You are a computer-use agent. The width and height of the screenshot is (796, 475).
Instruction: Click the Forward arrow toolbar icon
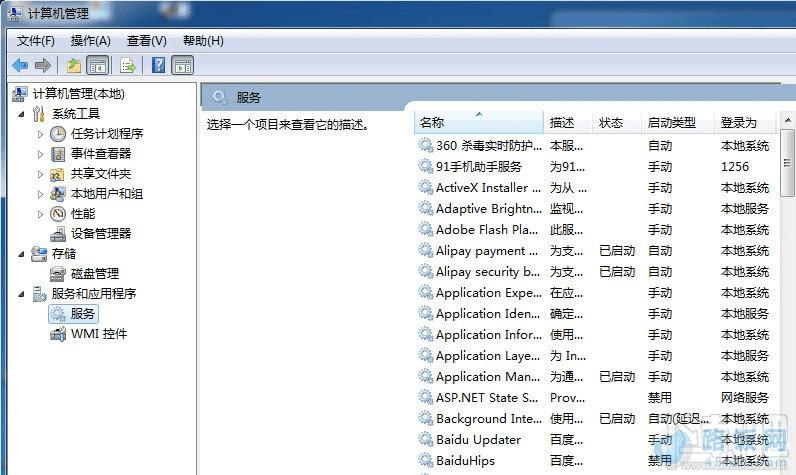pyautogui.click(x=43, y=65)
